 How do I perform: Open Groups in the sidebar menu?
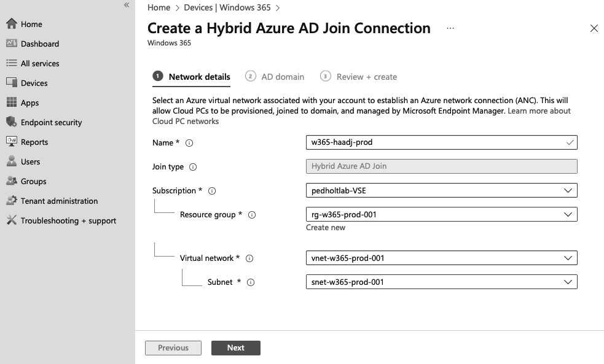(34, 181)
